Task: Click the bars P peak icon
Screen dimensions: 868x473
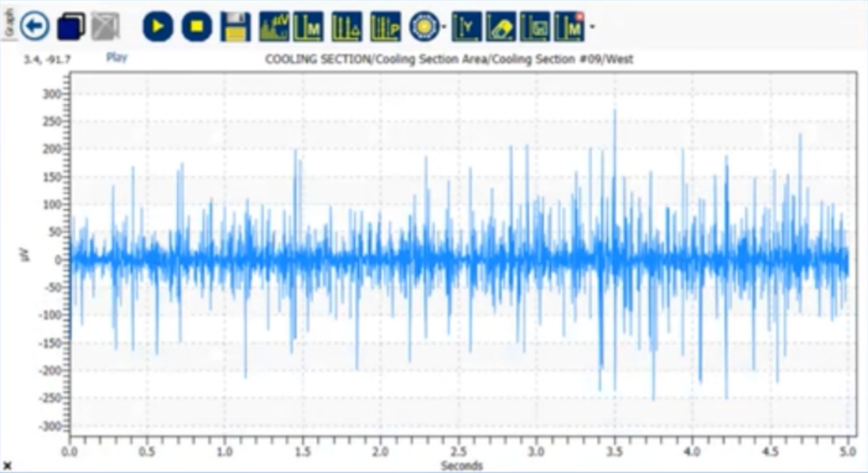Action: coord(385,27)
